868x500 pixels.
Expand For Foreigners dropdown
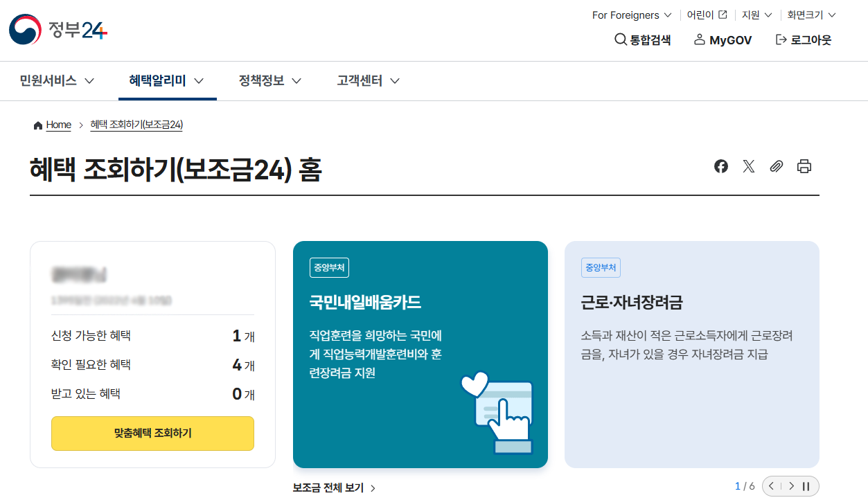(632, 15)
